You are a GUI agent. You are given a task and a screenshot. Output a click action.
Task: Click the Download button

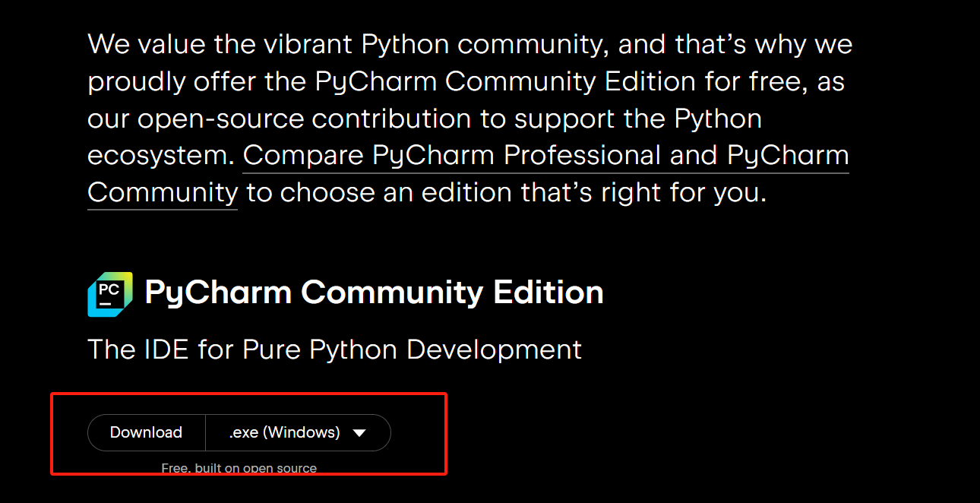point(146,432)
